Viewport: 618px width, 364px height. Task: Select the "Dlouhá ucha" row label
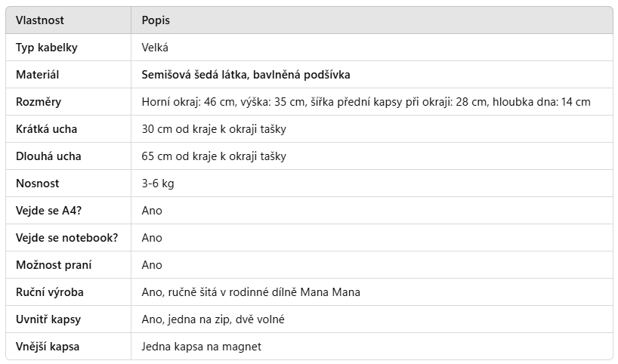(x=48, y=156)
